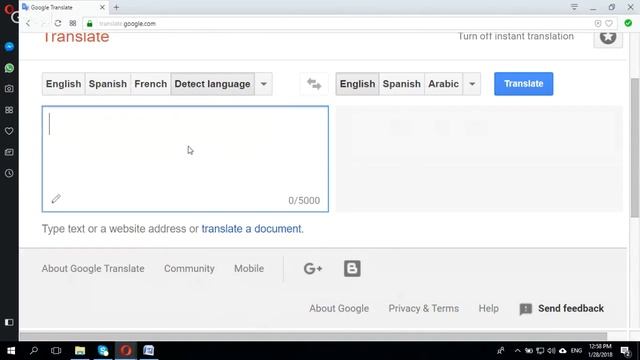Open the Action Center notifications icon
This screenshot has height=360, width=640.
point(625,351)
